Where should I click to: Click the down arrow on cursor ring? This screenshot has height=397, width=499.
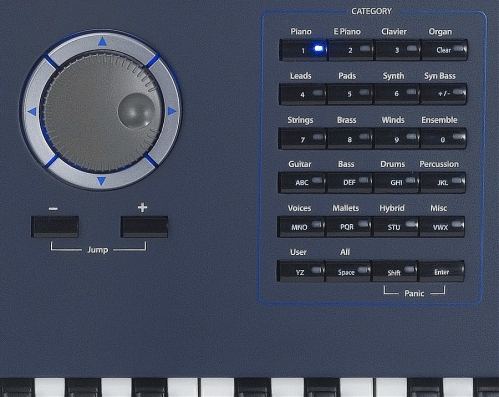101,181
